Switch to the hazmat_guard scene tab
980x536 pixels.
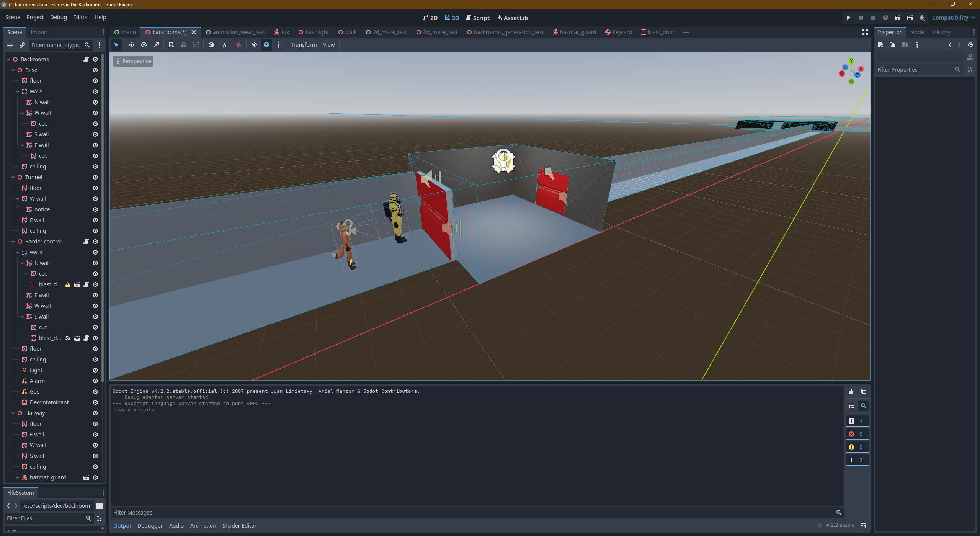point(574,32)
